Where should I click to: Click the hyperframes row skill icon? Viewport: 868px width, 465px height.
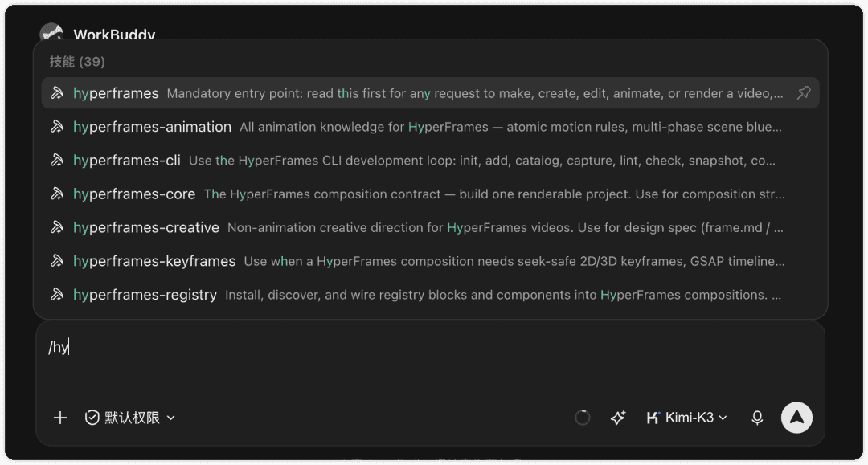pos(57,93)
